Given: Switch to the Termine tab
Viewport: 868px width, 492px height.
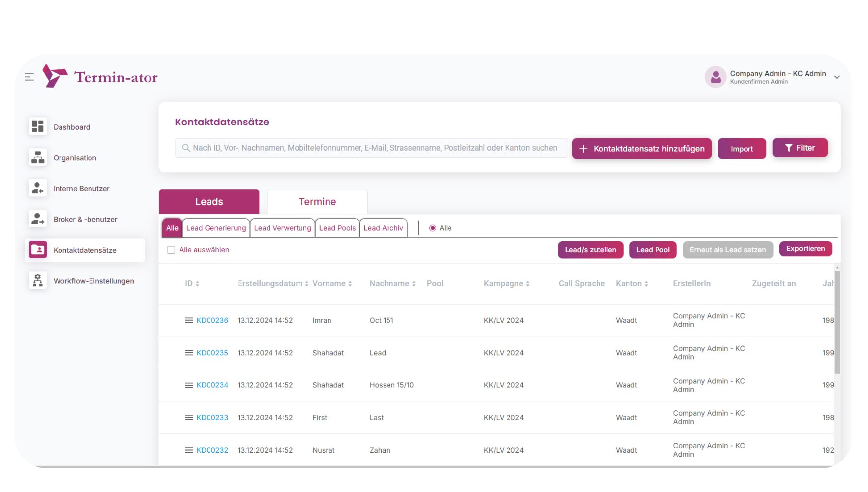Looking at the screenshot, I should 317,202.
